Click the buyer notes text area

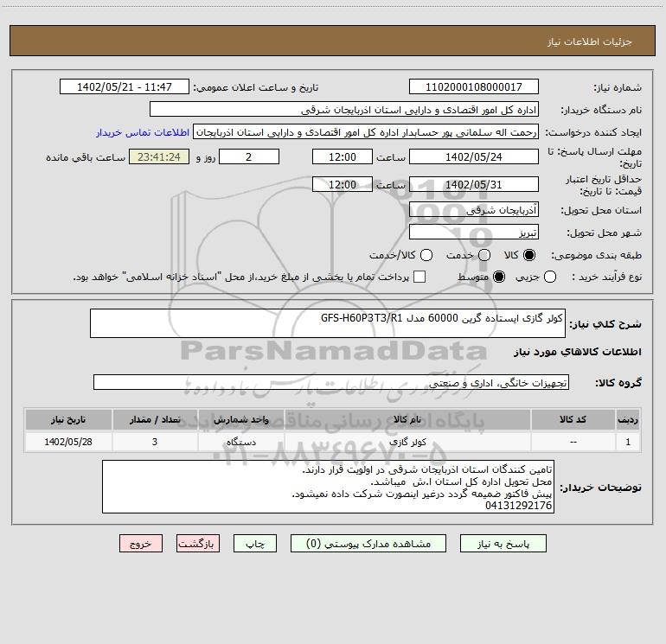328,487
